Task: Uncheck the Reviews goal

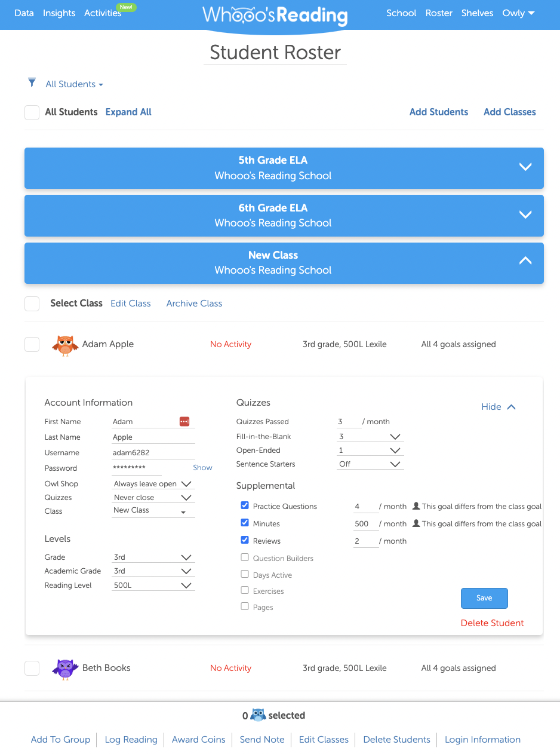Action: point(245,540)
